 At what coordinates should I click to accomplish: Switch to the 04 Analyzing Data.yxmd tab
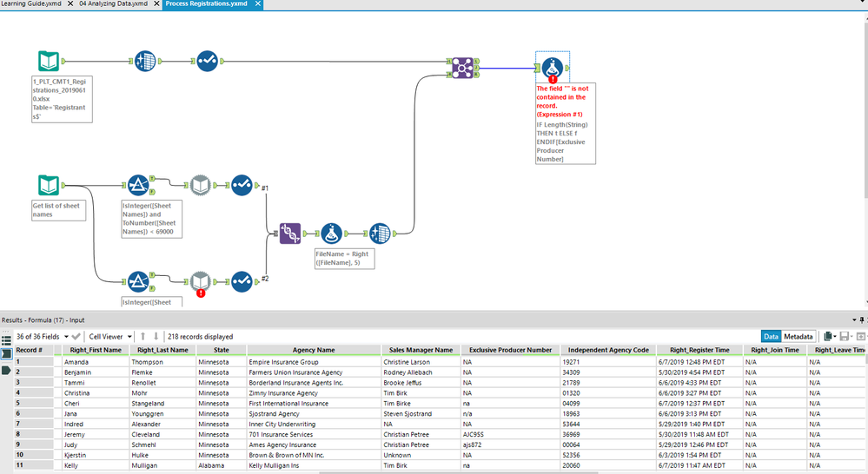point(114,3)
